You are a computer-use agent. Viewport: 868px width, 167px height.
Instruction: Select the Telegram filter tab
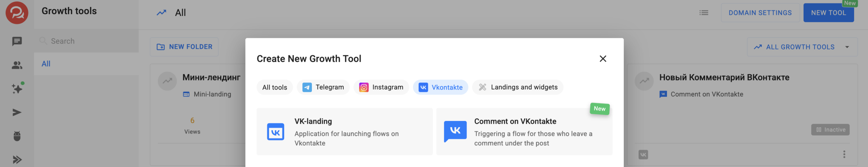(323, 87)
